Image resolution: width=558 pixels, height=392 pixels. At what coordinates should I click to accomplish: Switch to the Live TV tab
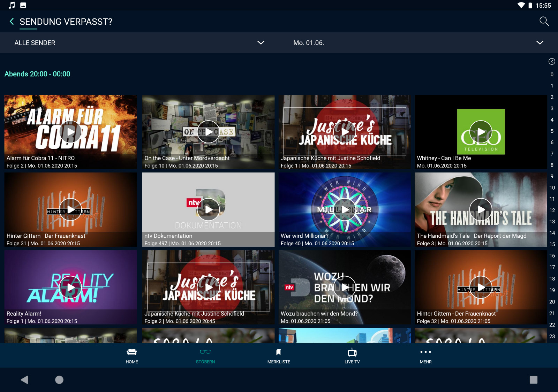[352, 356]
